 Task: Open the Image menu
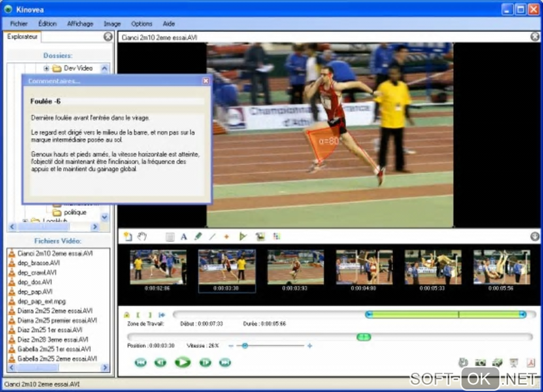click(x=112, y=23)
